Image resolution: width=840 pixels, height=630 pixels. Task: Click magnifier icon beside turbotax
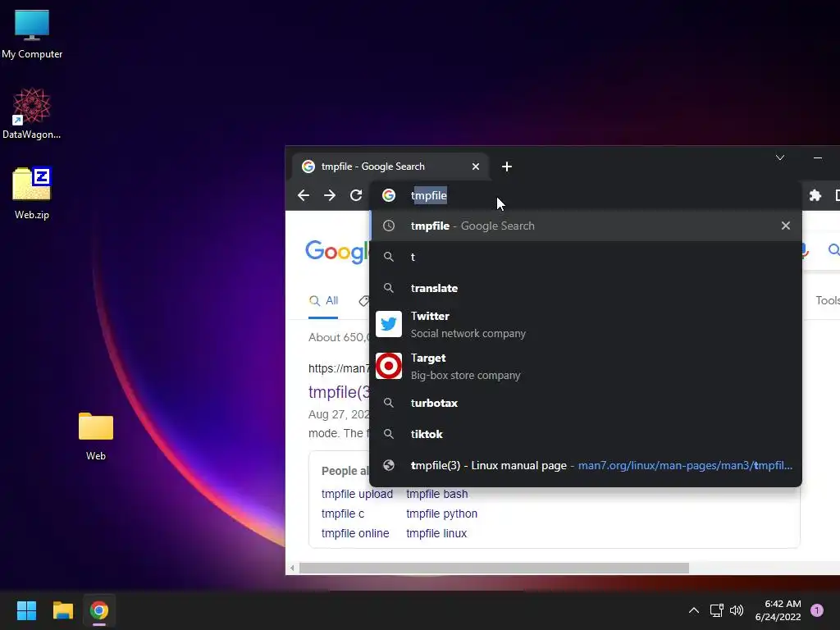389,403
